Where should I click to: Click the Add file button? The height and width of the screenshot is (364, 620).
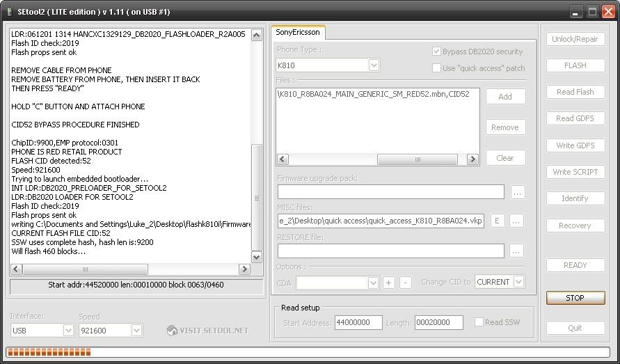(x=505, y=97)
